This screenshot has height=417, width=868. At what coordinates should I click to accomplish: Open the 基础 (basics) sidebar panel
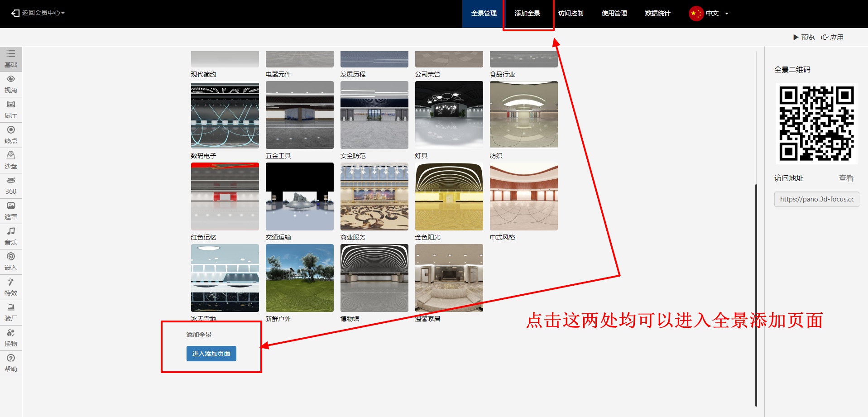pyautogui.click(x=11, y=59)
